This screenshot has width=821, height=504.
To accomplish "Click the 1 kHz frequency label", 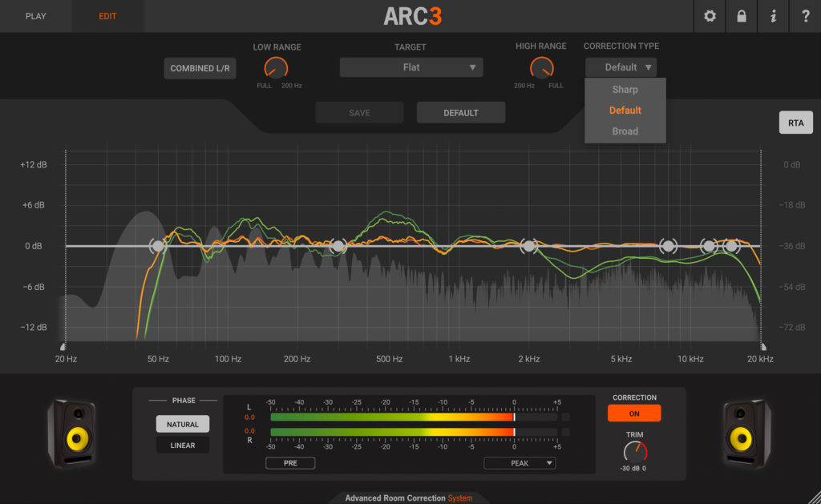I will tap(459, 359).
